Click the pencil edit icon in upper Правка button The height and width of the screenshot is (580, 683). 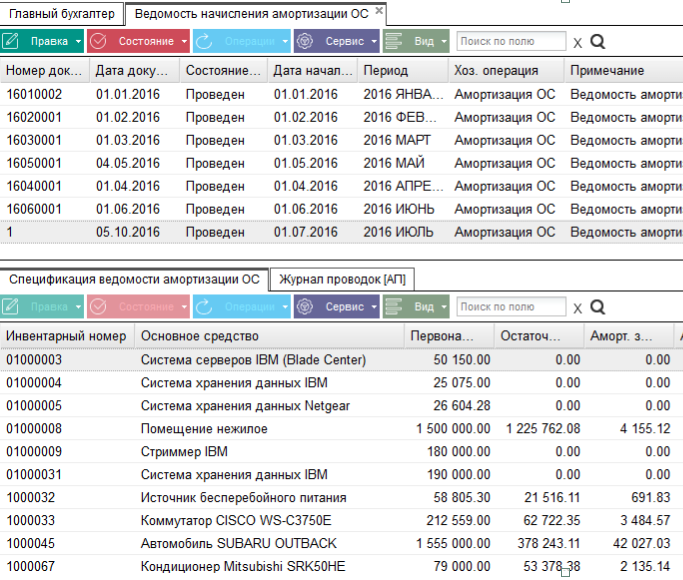coord(10,41)
